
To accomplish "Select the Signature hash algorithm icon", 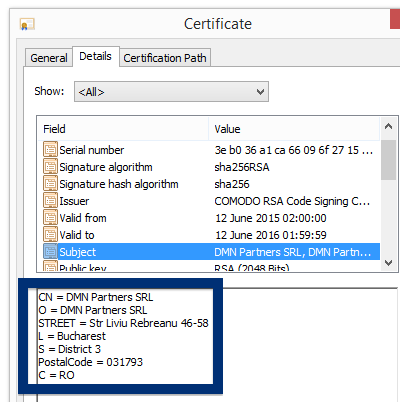I will (x=50, y=184).
